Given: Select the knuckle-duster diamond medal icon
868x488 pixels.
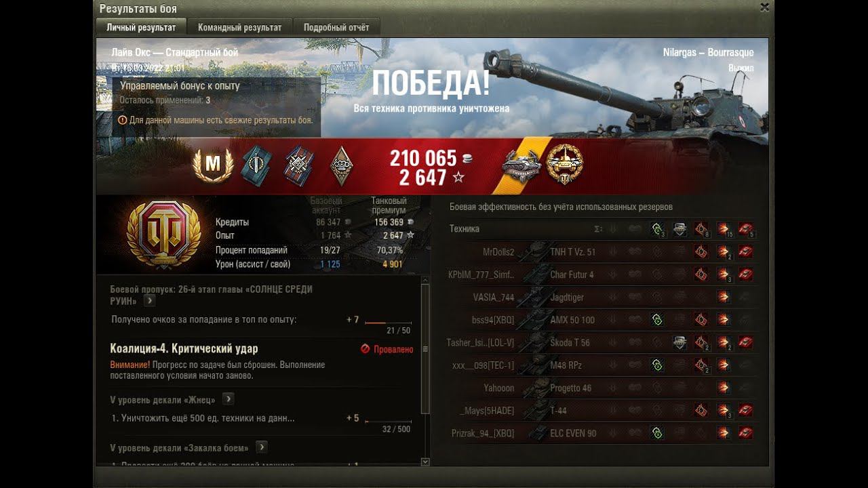Looking at the screenshot, I should tap(342, 165).
